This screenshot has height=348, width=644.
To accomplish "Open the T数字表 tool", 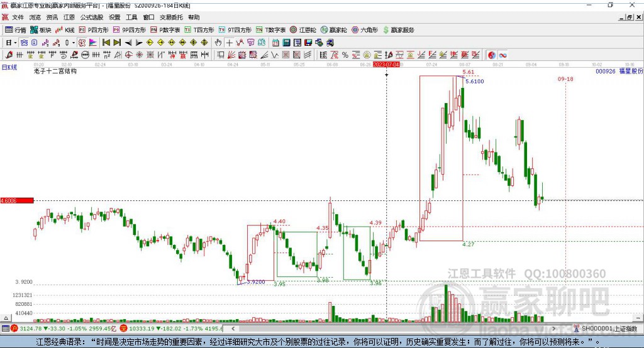I will tap(270, 30).
